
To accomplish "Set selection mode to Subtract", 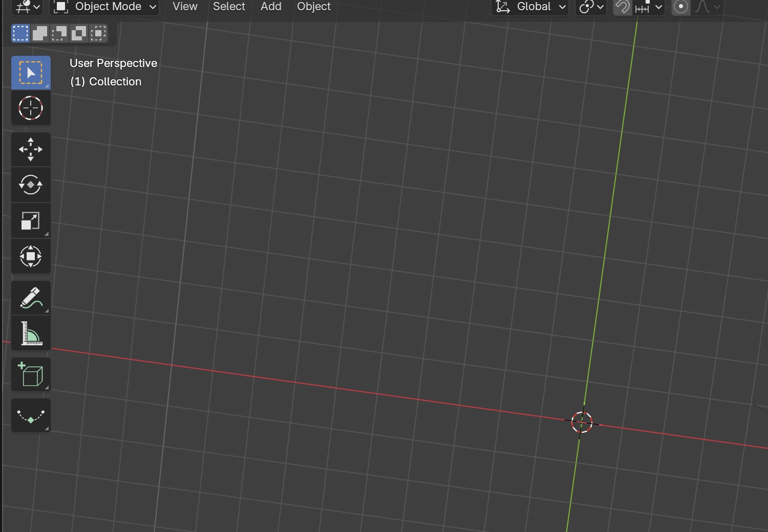I will click(x=59, y=33).
